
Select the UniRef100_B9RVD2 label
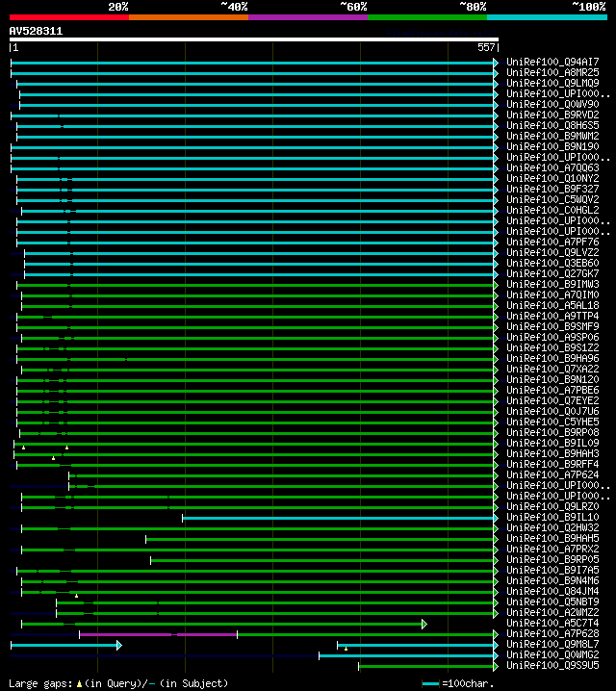[552, 115]
